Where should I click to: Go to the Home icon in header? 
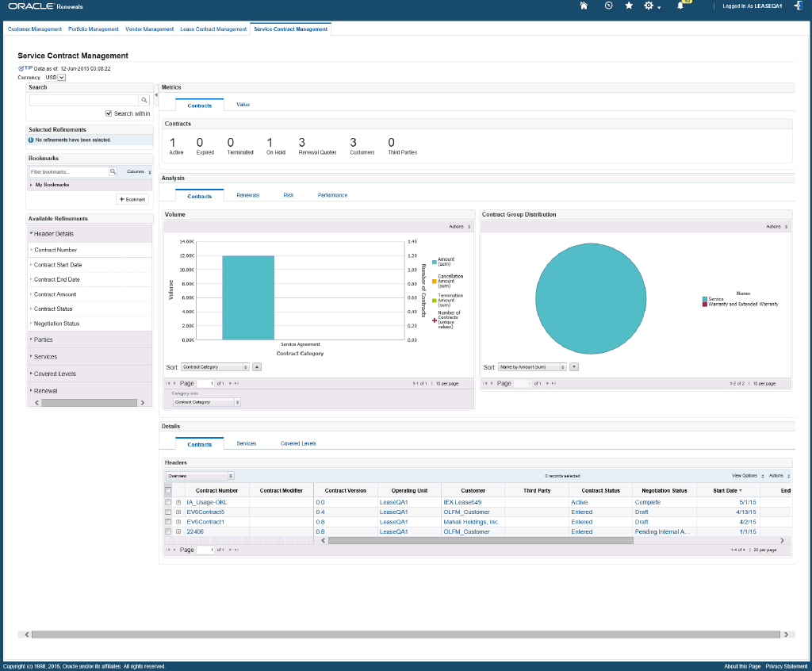point(584,6)
